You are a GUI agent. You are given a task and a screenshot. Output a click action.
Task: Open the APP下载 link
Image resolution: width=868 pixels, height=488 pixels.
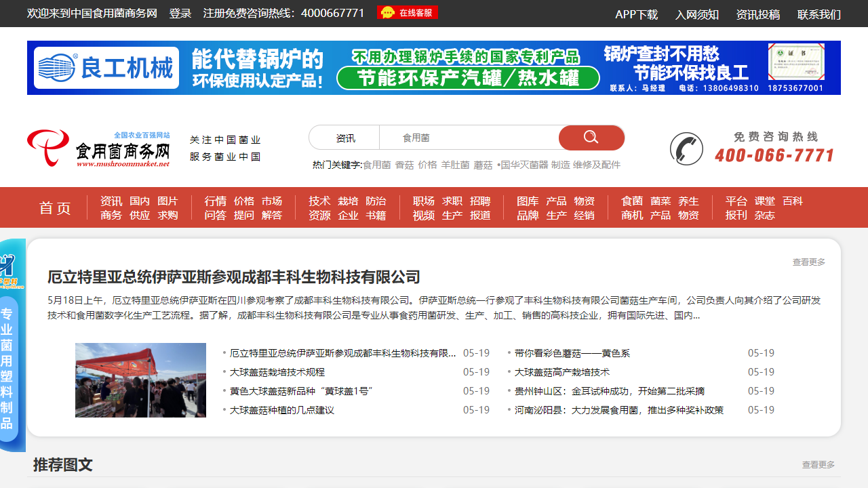[x=636, y=14]
